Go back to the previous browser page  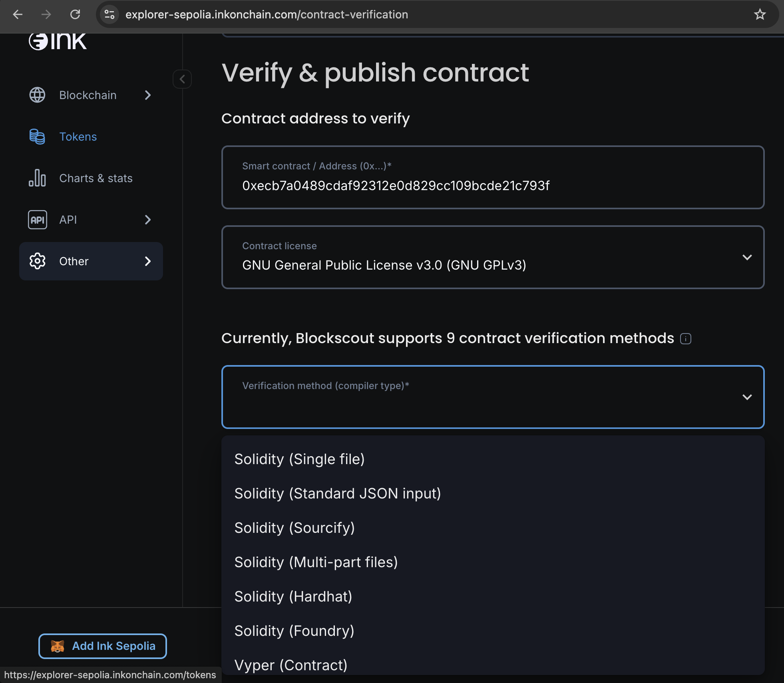point(18,15)
